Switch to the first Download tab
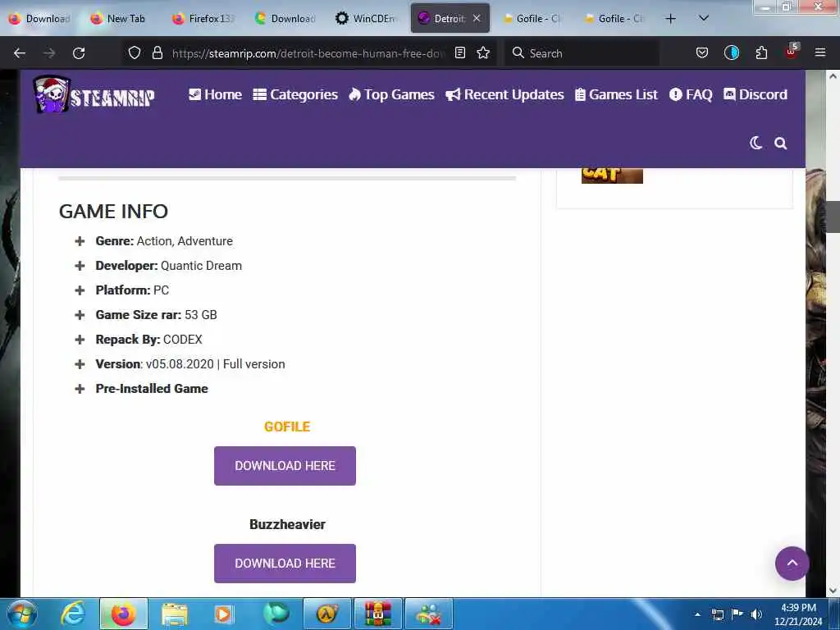 tap(40, 19)
